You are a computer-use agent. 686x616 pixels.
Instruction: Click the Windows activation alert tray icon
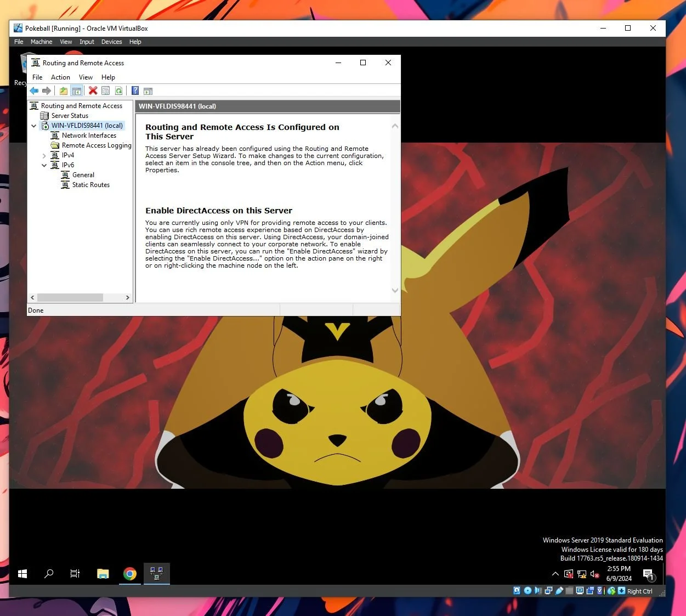[569, 574]
